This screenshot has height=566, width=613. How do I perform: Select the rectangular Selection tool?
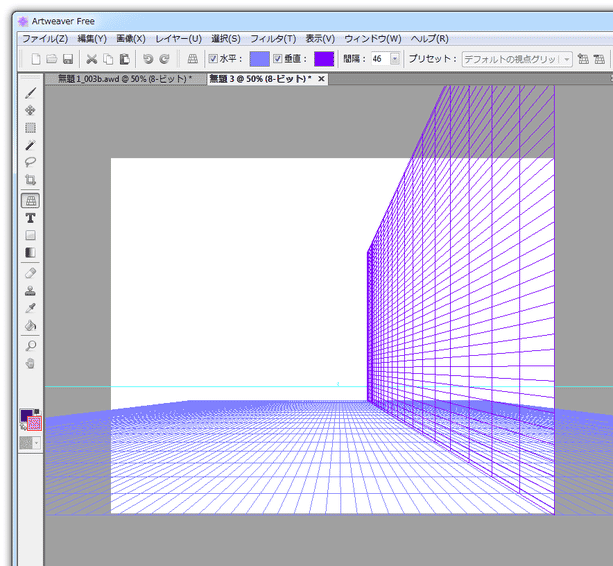pos(30,128)
